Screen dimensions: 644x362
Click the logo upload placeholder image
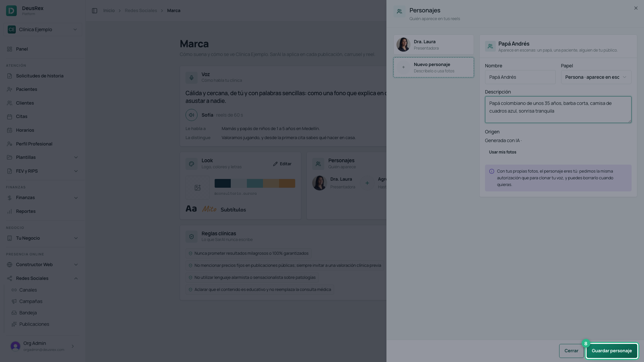pyautogui.click(x=198, y=188)
